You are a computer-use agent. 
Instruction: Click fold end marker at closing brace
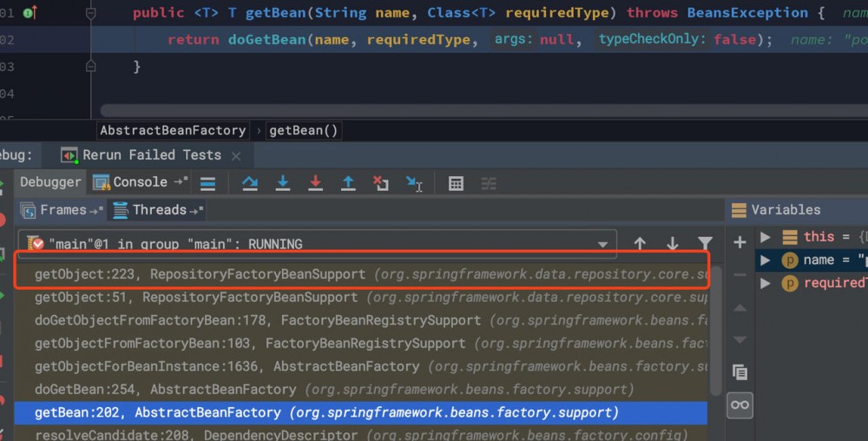pyautogui.click(x=91, y=66)
